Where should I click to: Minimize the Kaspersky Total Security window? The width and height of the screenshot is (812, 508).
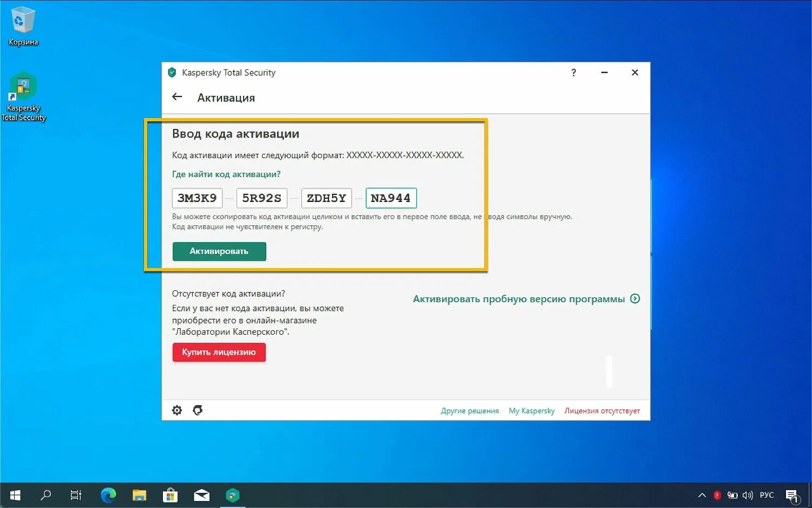(x=604, y=73)
